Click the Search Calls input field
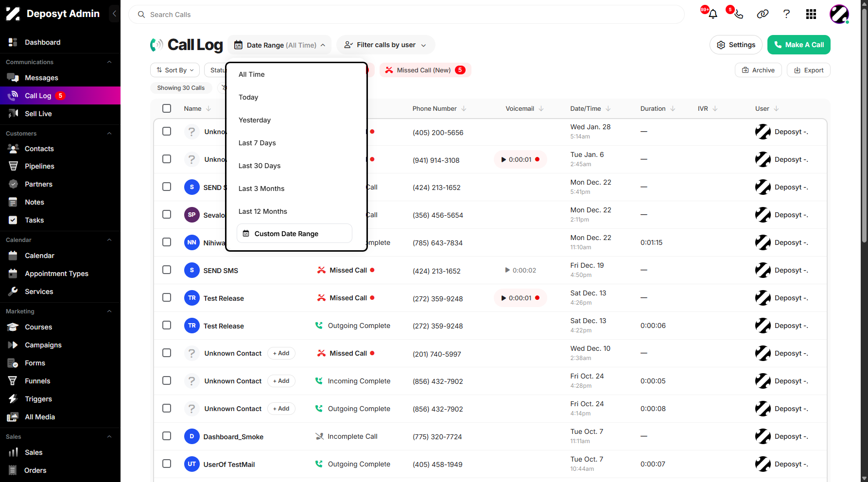This screenshot has height=482, width=868. (x=406, y=15)
